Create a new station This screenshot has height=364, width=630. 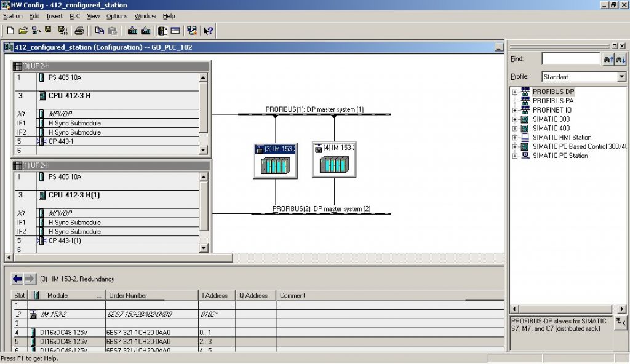(x=10, y=31)
